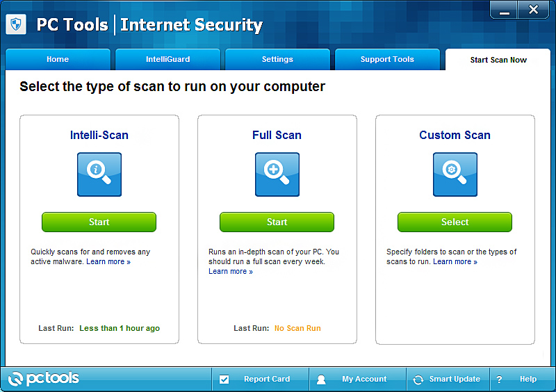Click the Custom Scan heading
This screenshot has width=556, height=392.
click(455, 135)
